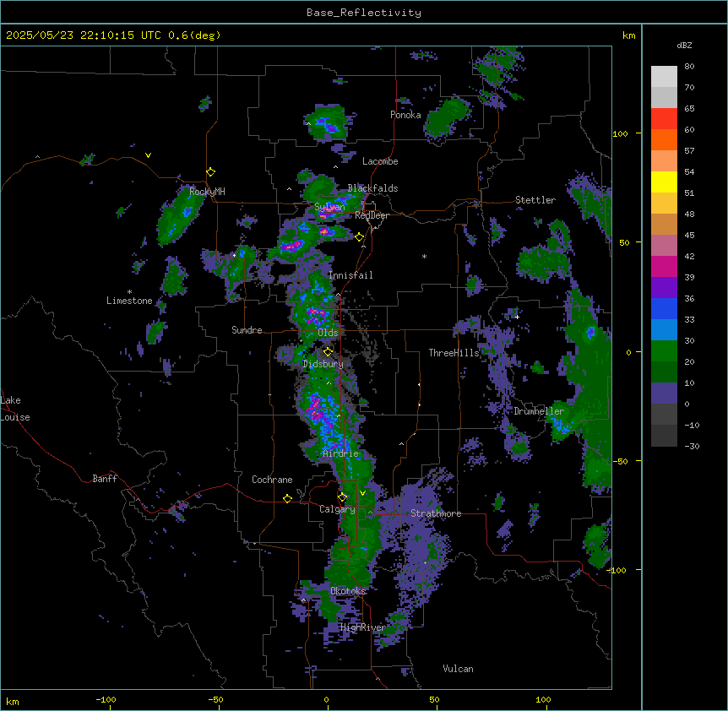Click the Sylvan label

click(x=329, y=207)
